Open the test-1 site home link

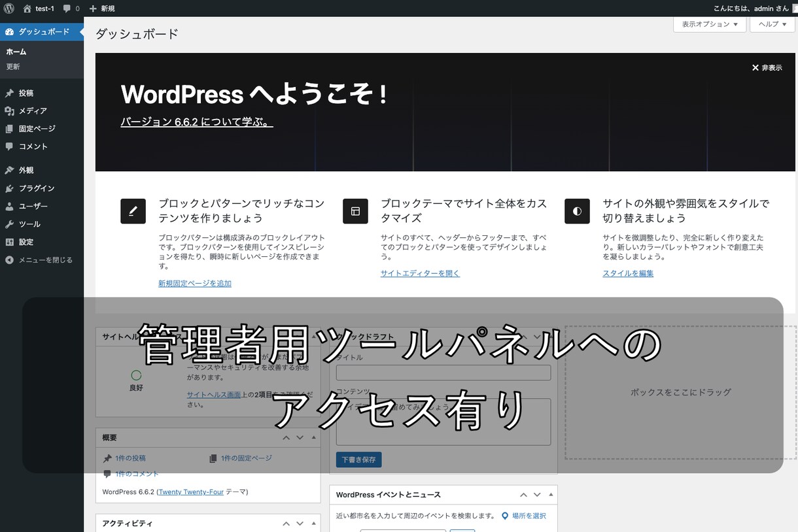click(x=38, y=8)
